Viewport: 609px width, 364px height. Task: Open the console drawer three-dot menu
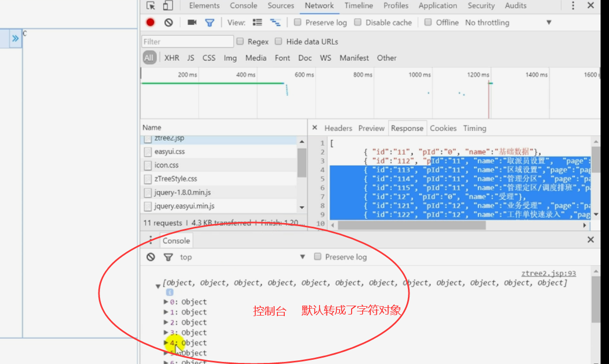pyautogui.click(x=151, y=240)
